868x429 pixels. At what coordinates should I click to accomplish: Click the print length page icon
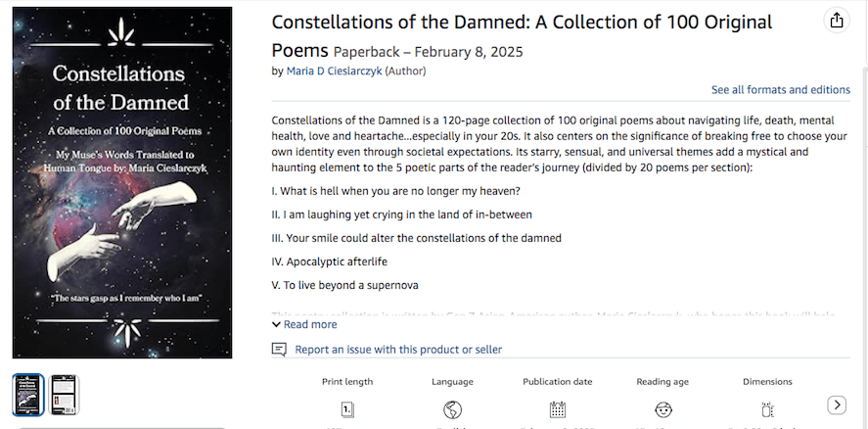point(347,409)
